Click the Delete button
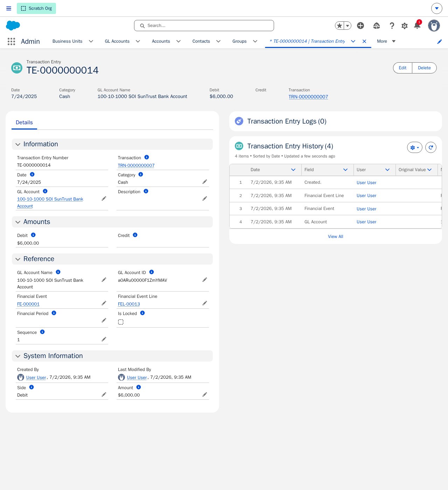Viewport: 448px width, 490px height. pyautogui.click(x=424, y=68)
